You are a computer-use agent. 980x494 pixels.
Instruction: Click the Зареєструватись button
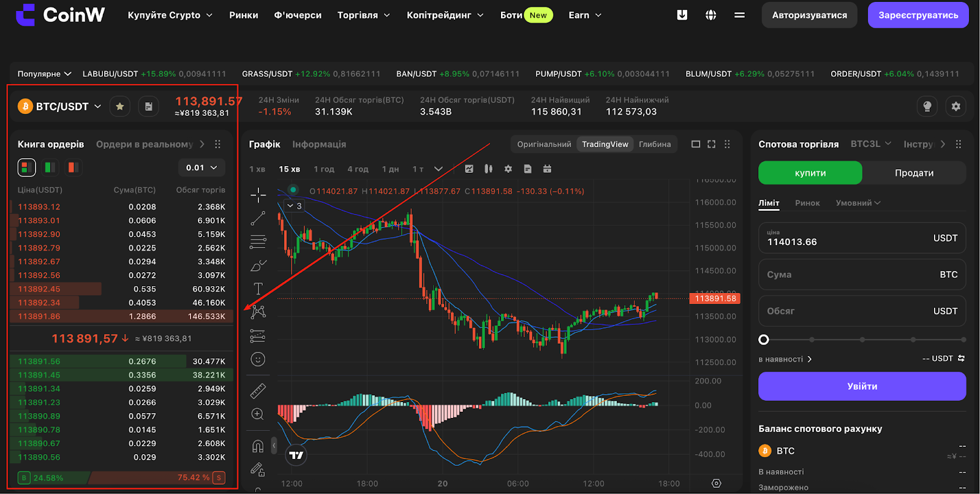pos(918,15)
